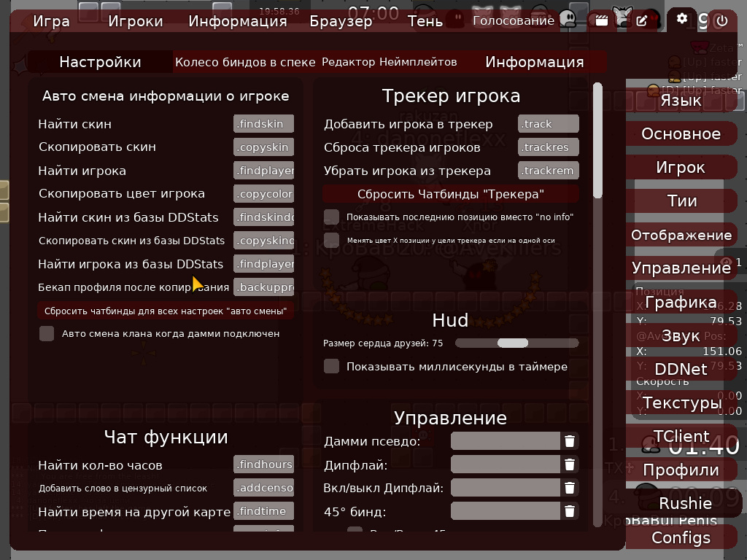Clear the Дамми псевдо bind with trash icon
The image size is (747, 560).
569,441
